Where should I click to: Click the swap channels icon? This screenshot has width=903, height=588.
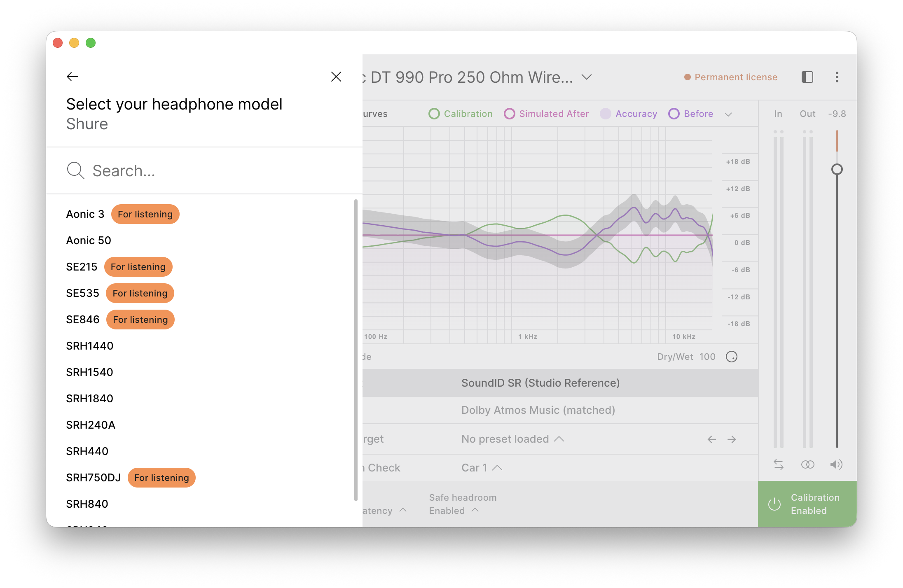point(778,464)
